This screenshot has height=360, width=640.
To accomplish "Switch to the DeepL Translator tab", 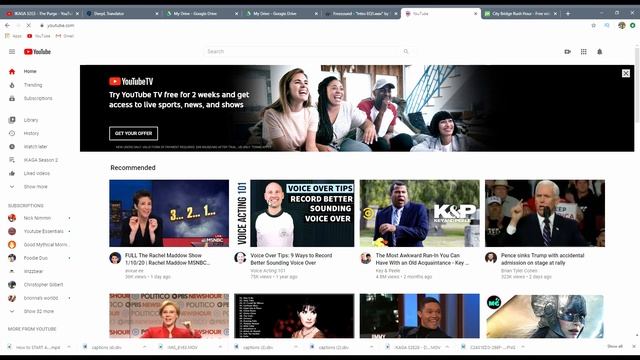I will pyautogui.click(x=122, y=13).
